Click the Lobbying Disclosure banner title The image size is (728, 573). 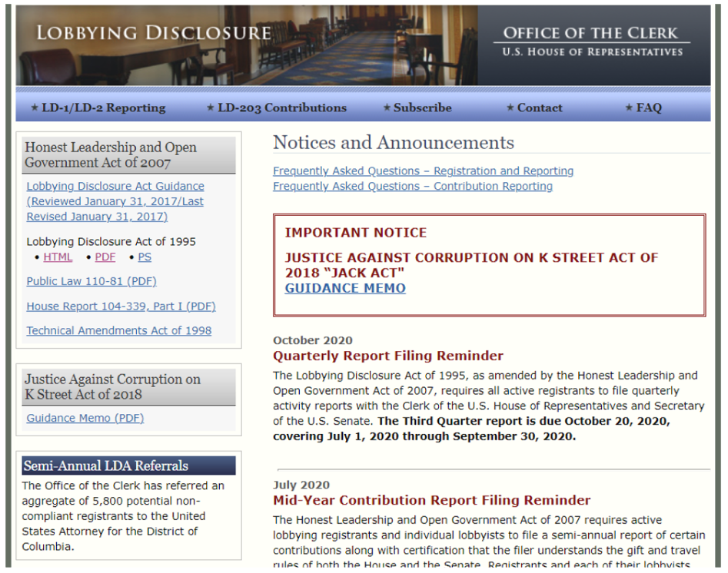pyautogui.click(x=154, y=33)
